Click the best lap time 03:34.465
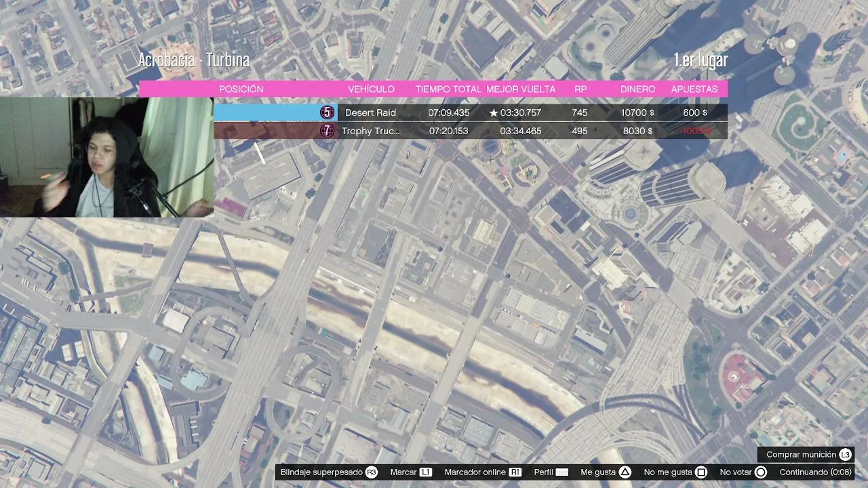Viewport: 868px width, 488px height. pos(521,131)
